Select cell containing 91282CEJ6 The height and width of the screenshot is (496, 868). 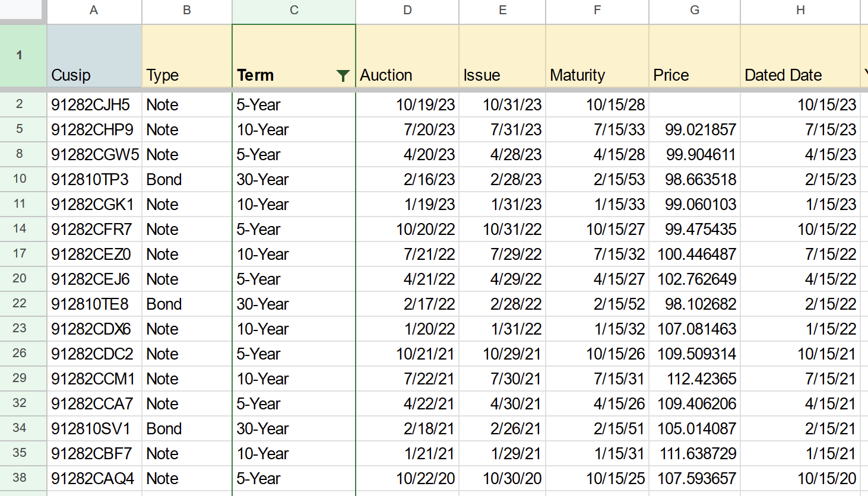(x=94, y=279)
